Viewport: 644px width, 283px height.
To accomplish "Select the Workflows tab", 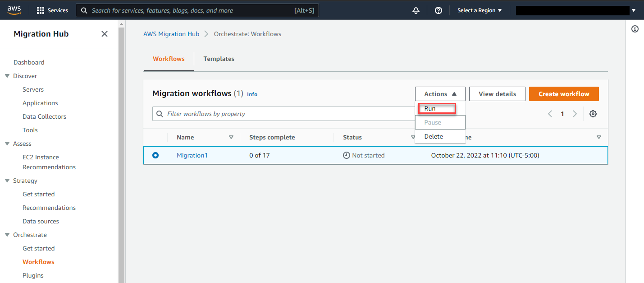I will (x=169, y=59).
